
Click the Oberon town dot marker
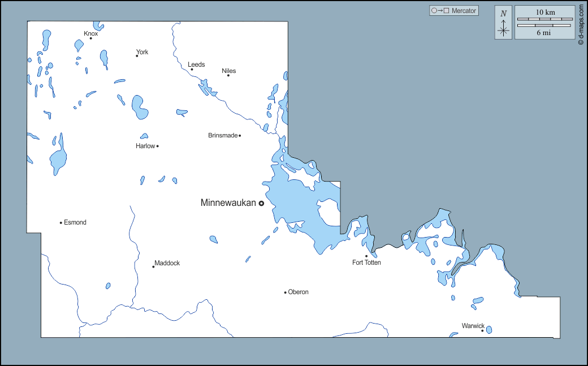285,292
